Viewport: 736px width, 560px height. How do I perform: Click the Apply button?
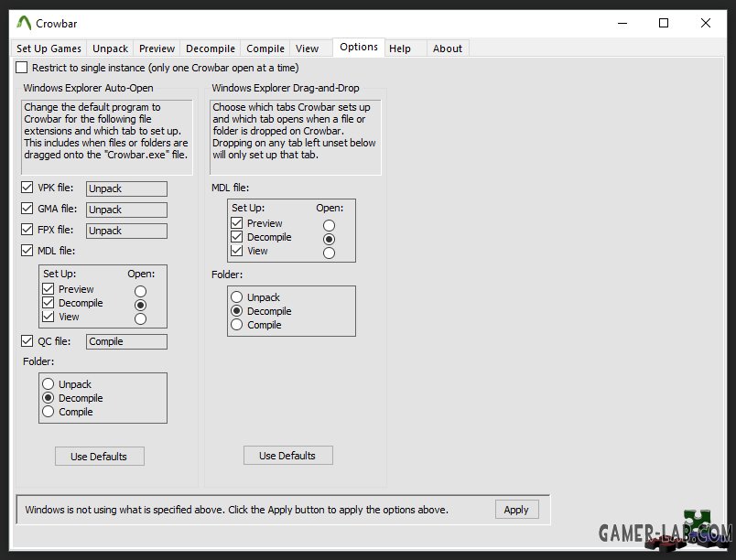[517, 510]
